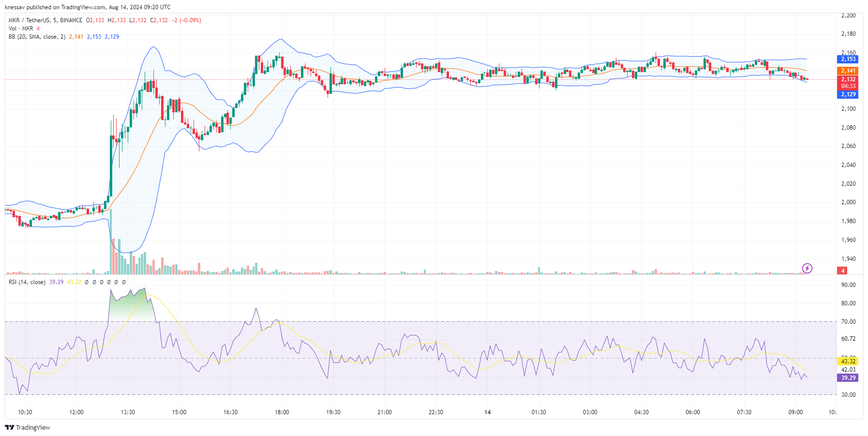Click the purple lightning bolt icon

(807, 268)
